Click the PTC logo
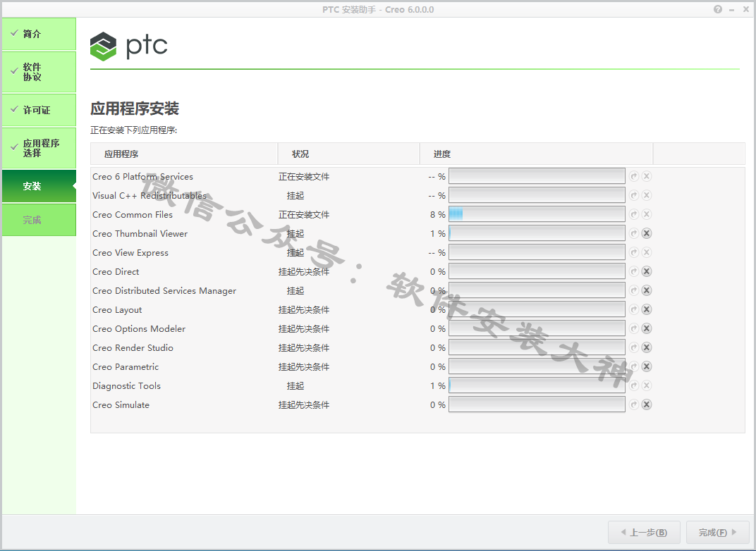 coord(129,47)
